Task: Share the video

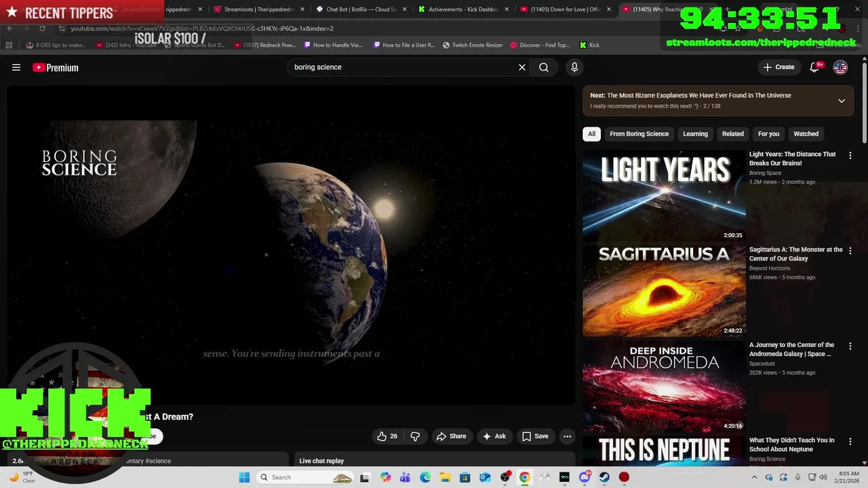Action: 451,436
